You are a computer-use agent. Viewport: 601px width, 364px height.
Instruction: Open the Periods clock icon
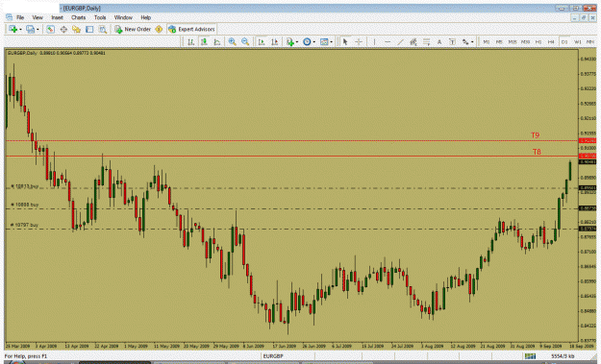coord(307,41)
